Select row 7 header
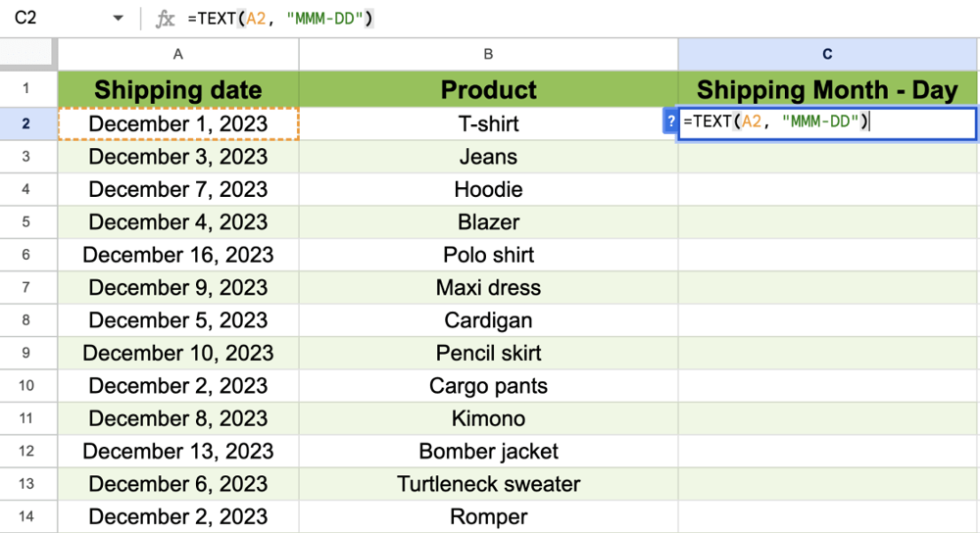The image size is (980, 533). pyautogui.click(x=26, y=287)
